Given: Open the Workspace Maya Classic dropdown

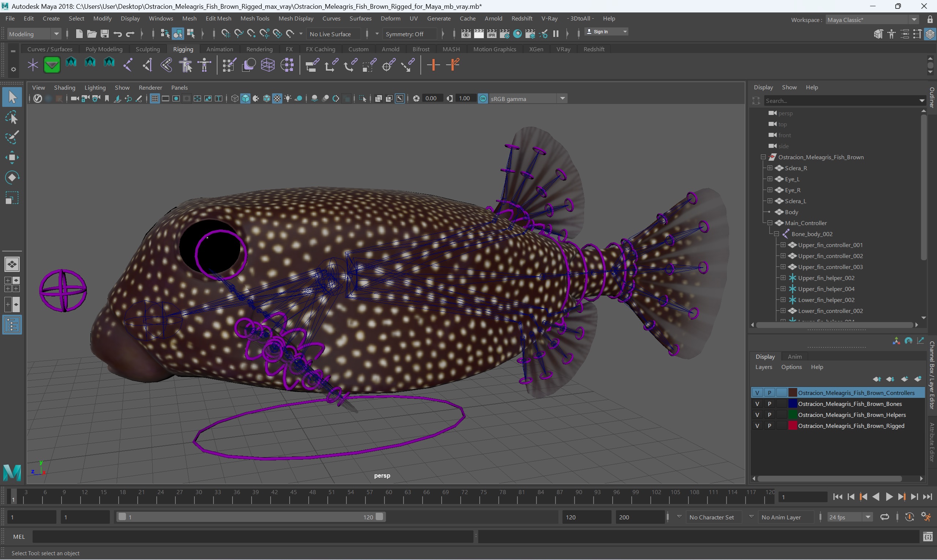Looking at the screenshot, I should (872, 20).
